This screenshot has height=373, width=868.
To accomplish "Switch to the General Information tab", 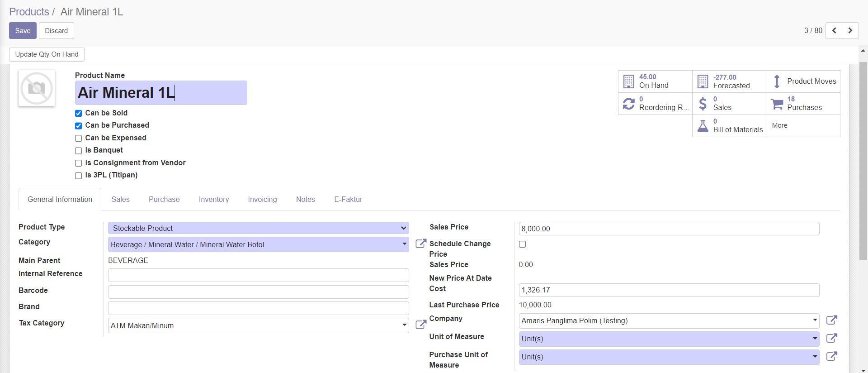I will (60, 199).
